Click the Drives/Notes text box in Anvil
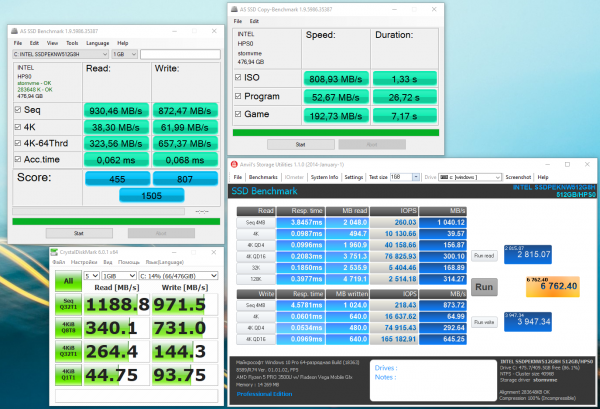This screenshot has width=600, height=409. tap(432, 380)
